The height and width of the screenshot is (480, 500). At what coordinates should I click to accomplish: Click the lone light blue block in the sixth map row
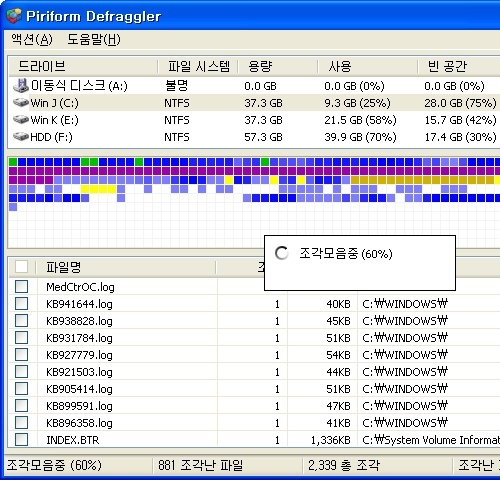pos(13,207)
